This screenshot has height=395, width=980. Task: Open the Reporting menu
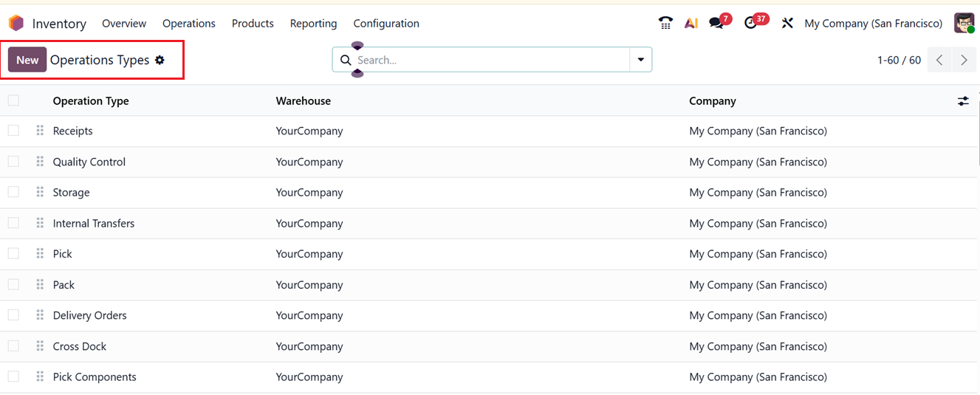click(x=313, y=24)
